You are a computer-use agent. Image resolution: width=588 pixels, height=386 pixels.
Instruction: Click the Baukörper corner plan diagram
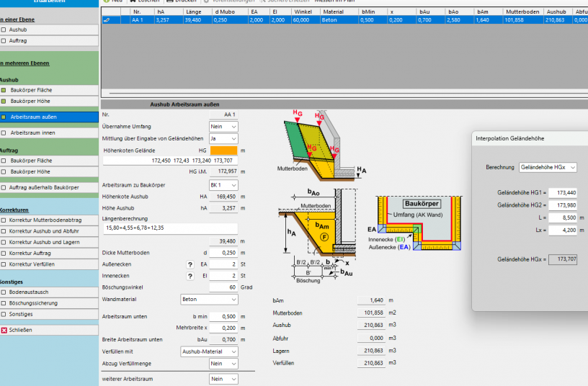tap(415, 224)
